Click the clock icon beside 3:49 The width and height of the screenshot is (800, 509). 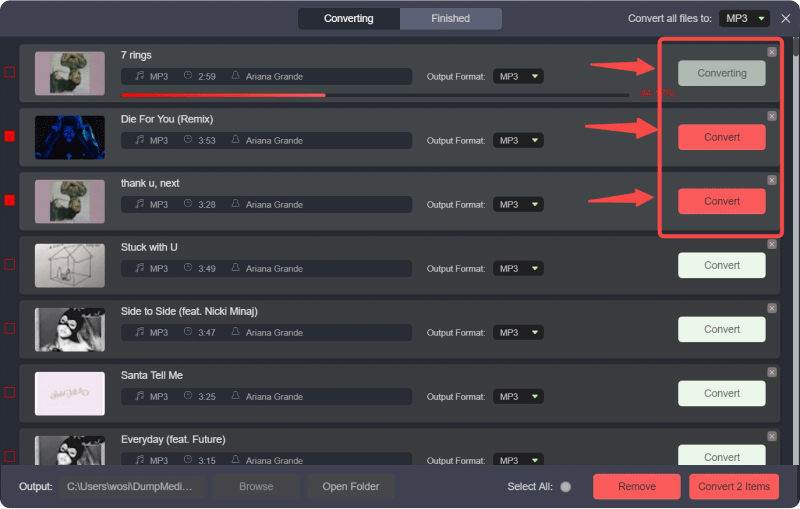188,267
